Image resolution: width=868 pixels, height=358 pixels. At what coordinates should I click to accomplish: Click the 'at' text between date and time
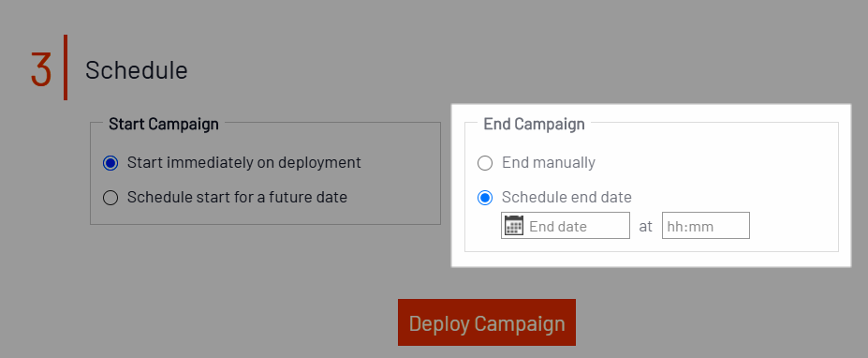(645, 226)
